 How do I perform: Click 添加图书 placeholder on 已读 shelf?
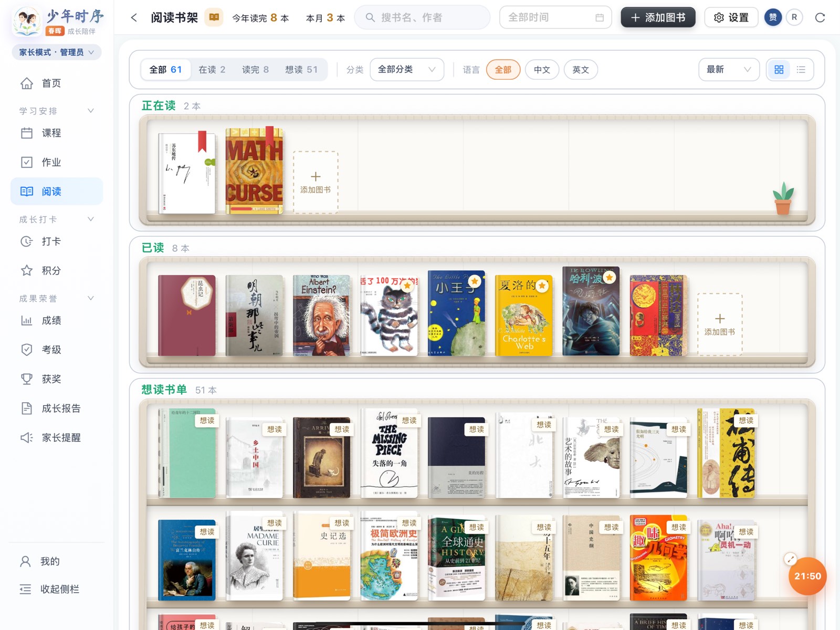(720, 324)
